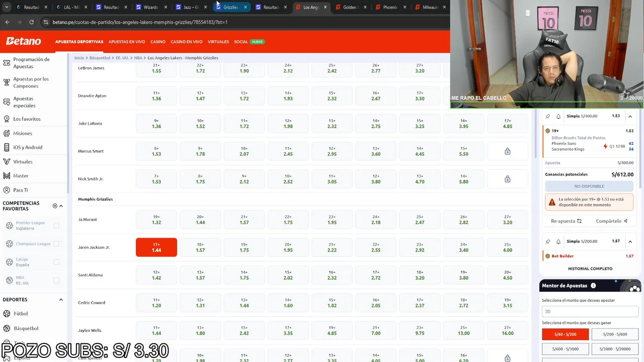Click the Compártelo share button

click(x=611, y=221)
